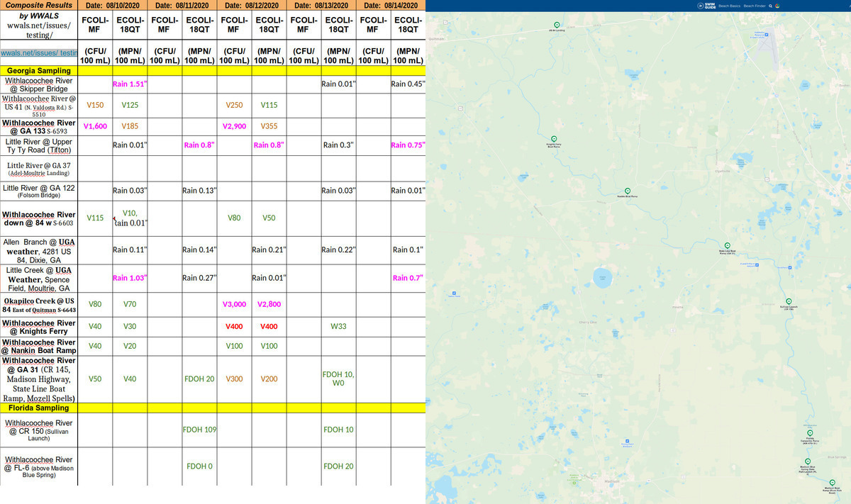Click 'Allen Branch @ UGA weather' row label

tap(39, 251)
